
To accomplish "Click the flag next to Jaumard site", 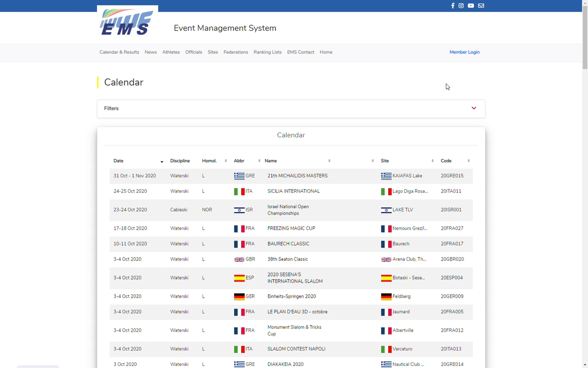I will click(386, 312).
